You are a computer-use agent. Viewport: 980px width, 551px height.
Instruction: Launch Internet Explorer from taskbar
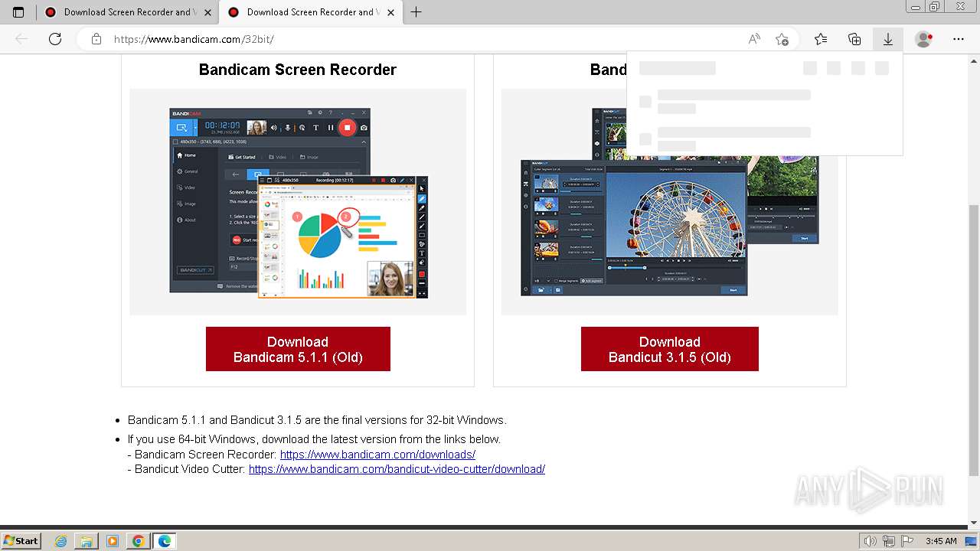point(62,541)
